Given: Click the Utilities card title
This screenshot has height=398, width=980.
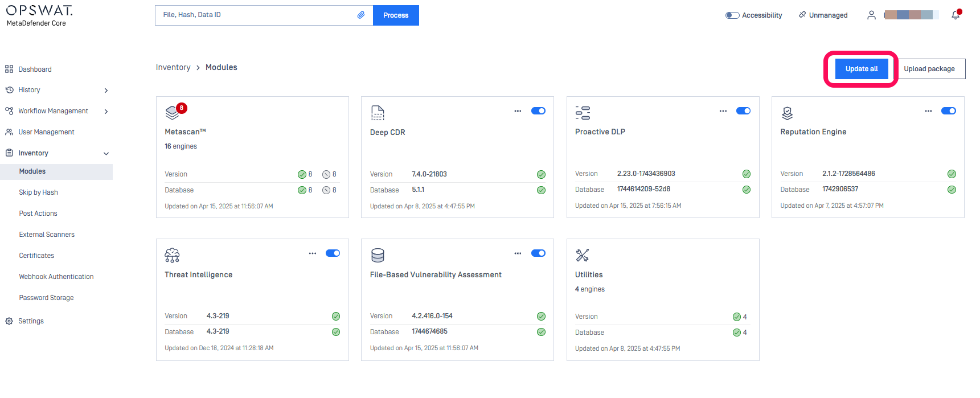Looking at the screenshot, I should point(589,274).
